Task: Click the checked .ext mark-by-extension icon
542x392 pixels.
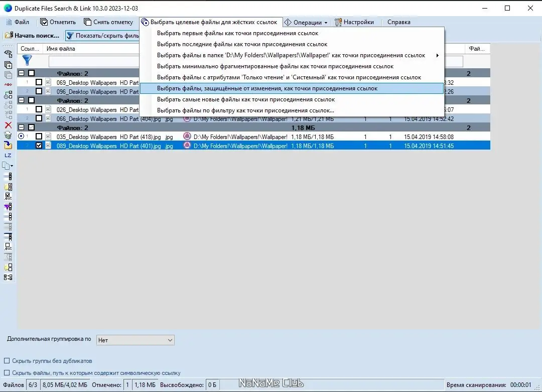Action: [x=8, y=196]
